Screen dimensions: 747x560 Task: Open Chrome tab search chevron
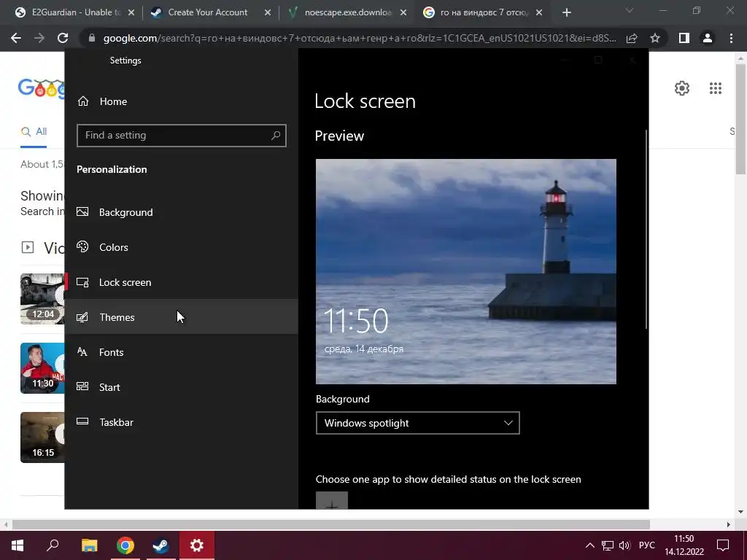[x=630, y=10]
